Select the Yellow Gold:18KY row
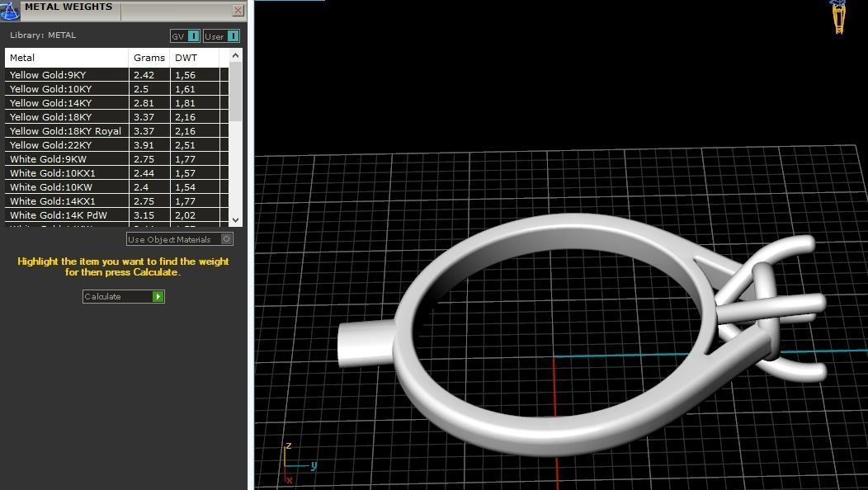 coord(117,117)
